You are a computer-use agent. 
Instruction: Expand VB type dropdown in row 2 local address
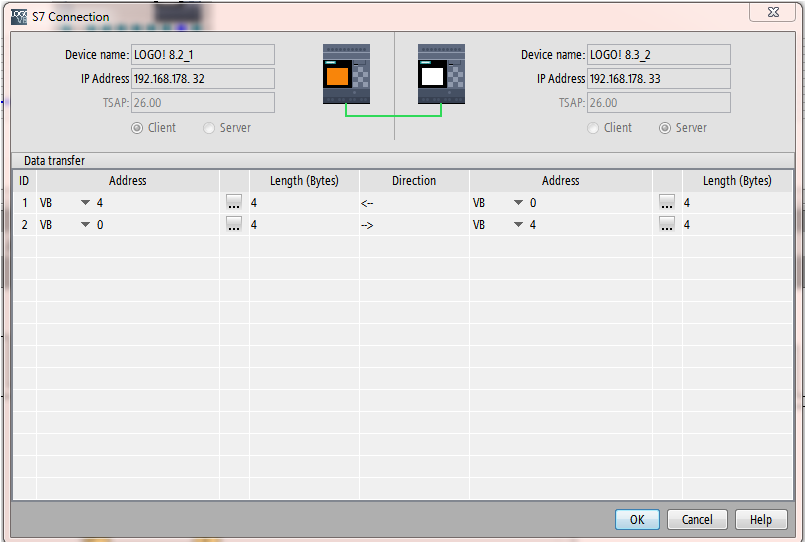coord(85,225)
